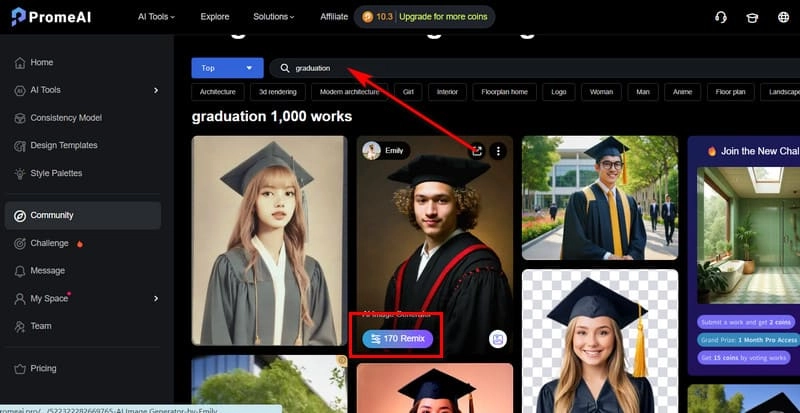Click the PromeAI logo

[x=51, y=17]
